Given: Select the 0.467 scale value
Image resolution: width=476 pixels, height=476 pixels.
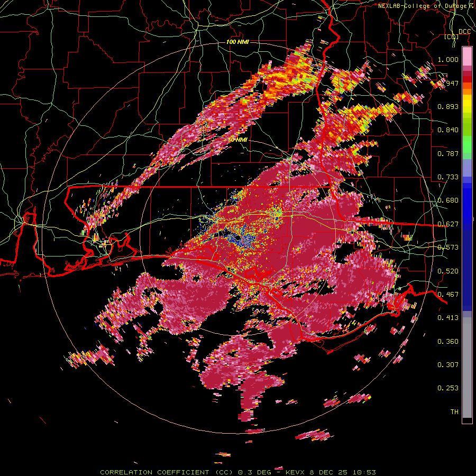Looking at the screenshot, I should pos(448,295).
